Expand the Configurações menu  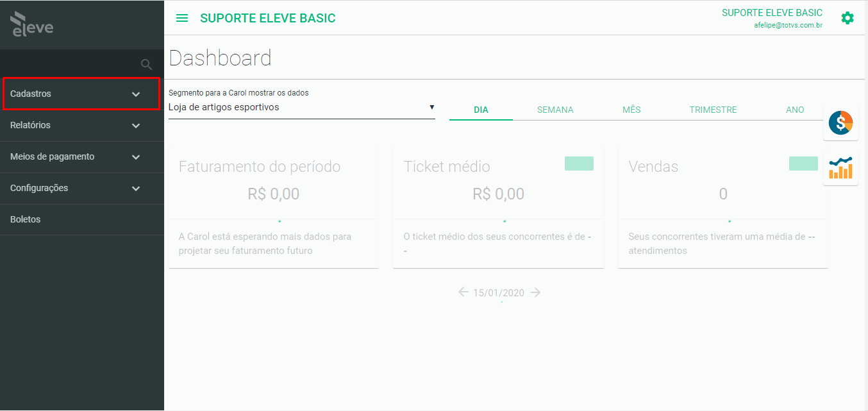pos(82,189)
